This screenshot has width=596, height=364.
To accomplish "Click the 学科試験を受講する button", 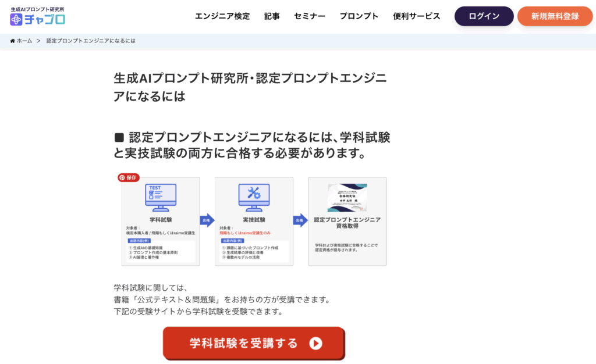I will [x=254, y=343].
